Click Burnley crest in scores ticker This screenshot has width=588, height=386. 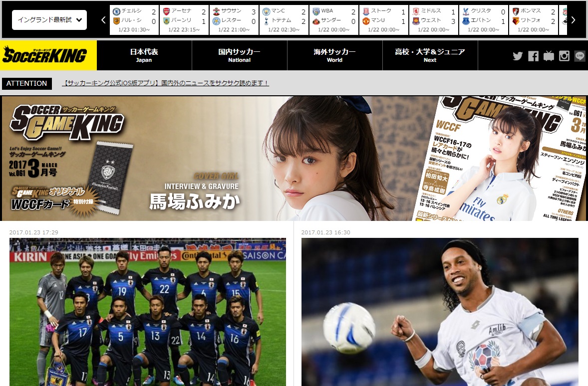click(x=167, y=21)
